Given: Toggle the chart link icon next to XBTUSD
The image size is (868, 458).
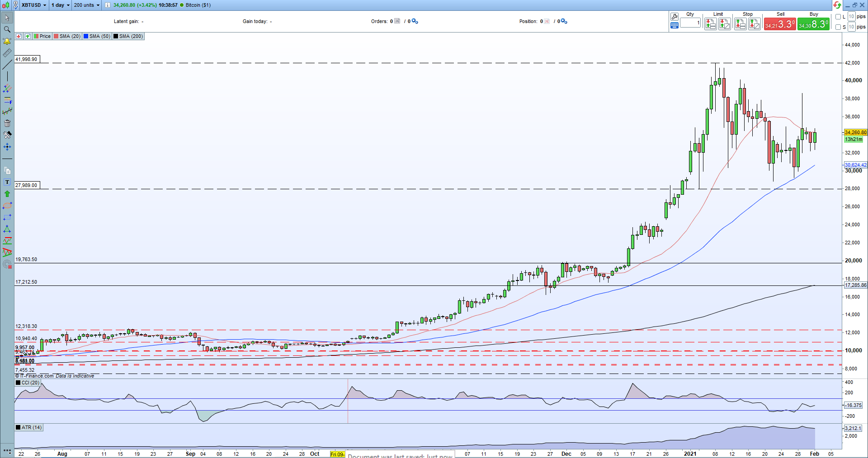Looking at the screenshot, I should point(16,5).
